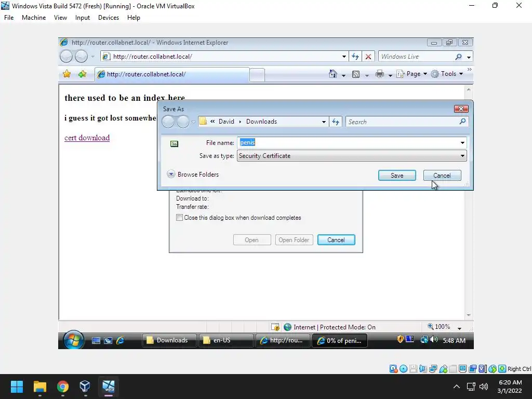Click Cancel in the download progress dialog
The height and width of the screenshot is (399, 532).
tap(336, 240)
